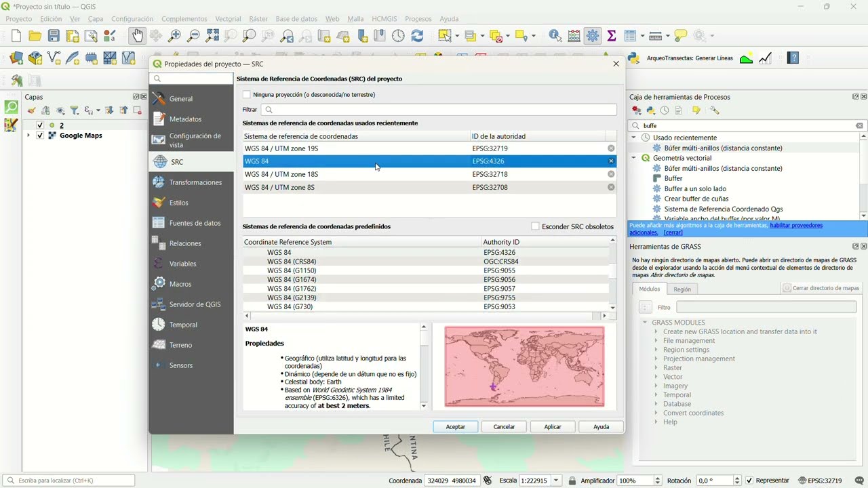Enable Ninguna proyección checkbox
868x488 pixels.
[x=247, y=95]
